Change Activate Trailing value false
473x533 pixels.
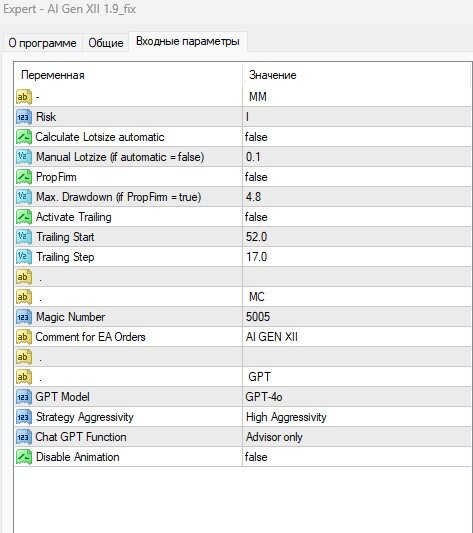(x=357, y=217)
